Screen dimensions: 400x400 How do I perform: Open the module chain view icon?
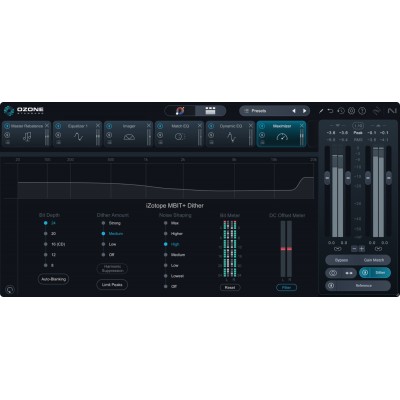[210, 111]
